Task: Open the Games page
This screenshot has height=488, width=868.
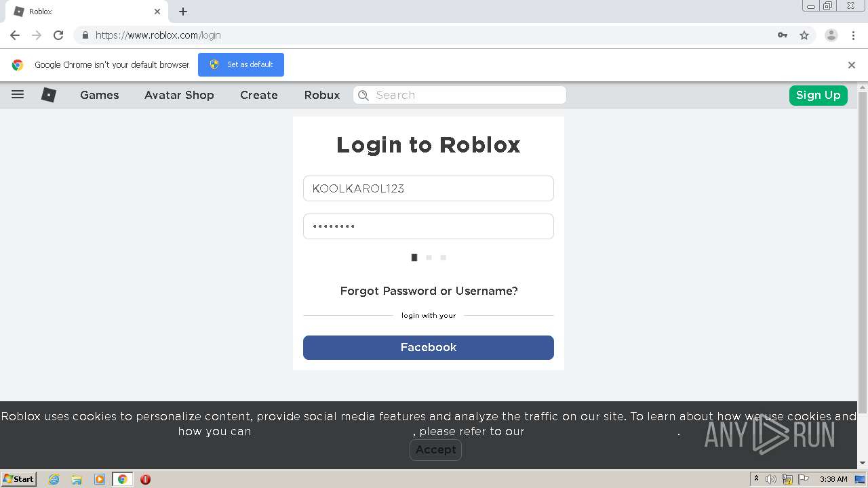Action: [100, 95]
